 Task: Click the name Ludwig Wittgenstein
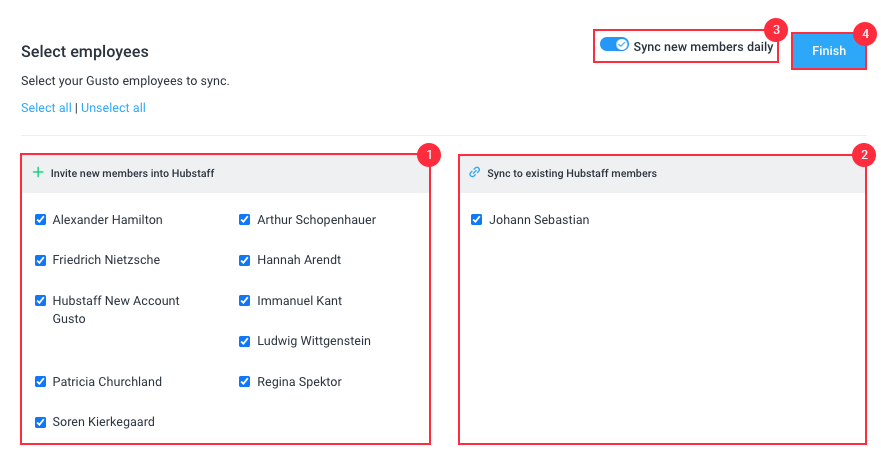point(314,341)
